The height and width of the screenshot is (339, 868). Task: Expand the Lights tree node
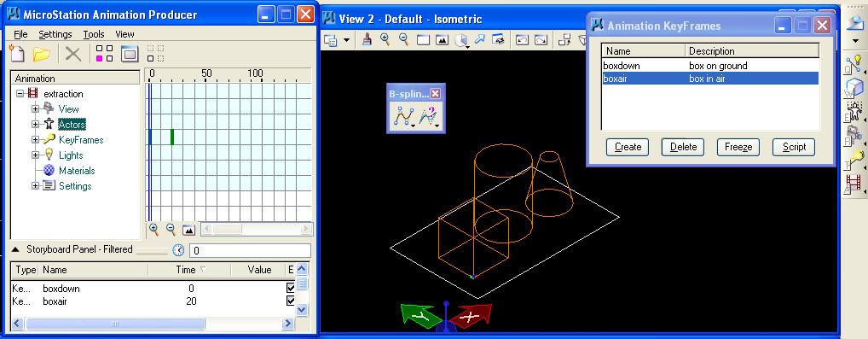(x=36, y=155)
